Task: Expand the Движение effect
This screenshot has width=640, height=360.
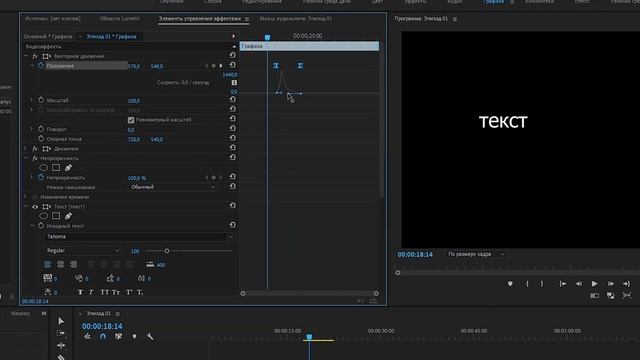Action: (x=26, y=149)
